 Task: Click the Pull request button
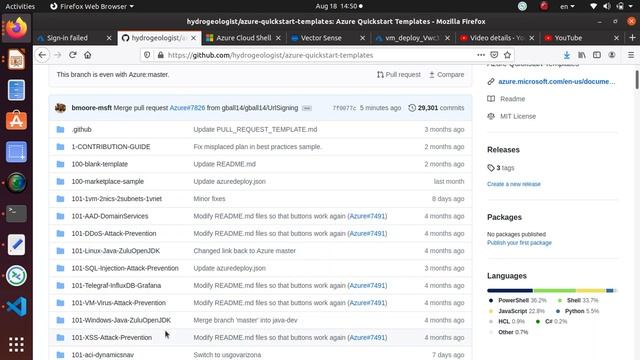pyautogui.click(x=399, y=75)
